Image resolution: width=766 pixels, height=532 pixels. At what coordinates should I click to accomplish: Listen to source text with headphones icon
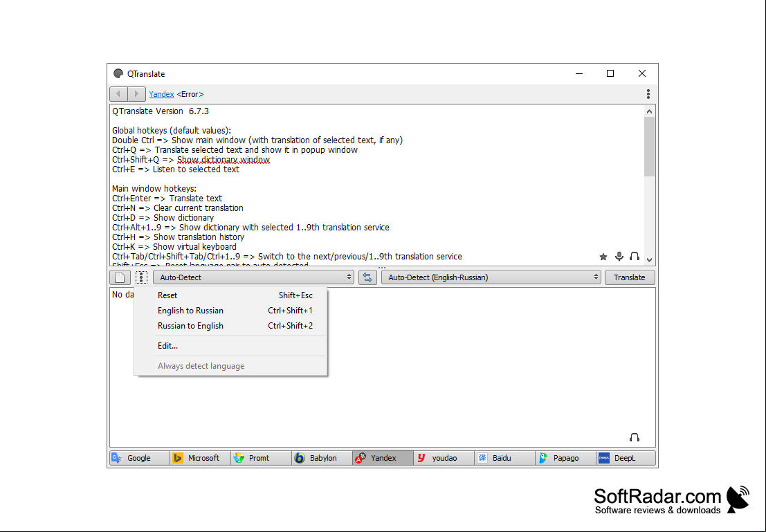(x=634, y=257)
